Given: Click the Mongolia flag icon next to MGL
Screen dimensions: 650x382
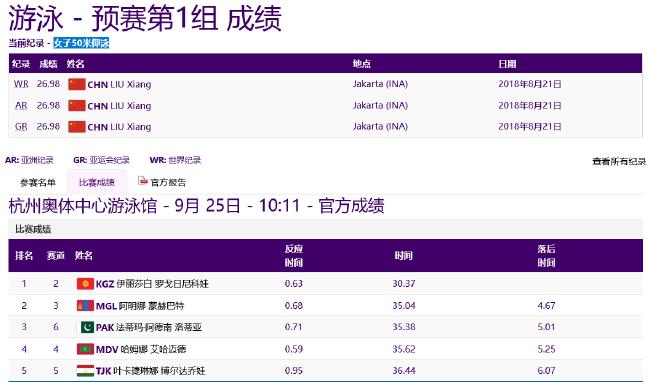Looking at the screenshot, I should point(85,306).
